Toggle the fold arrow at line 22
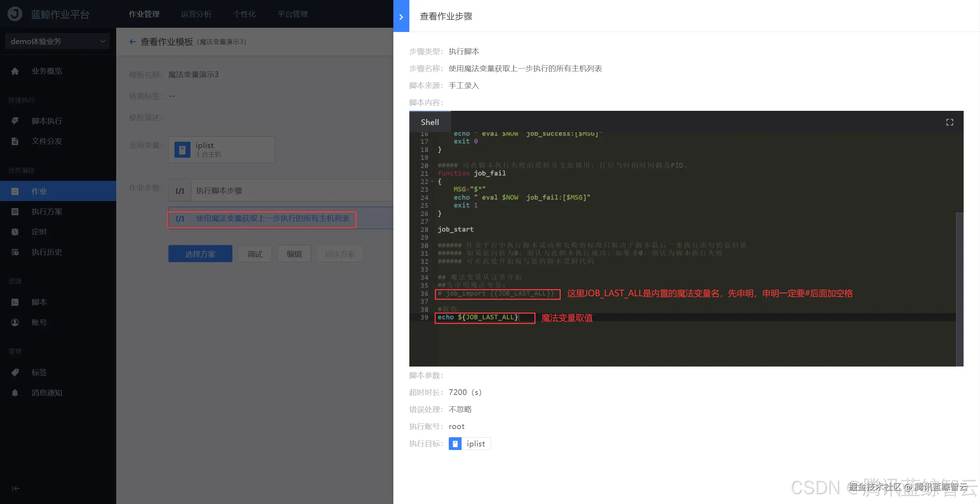This screenshot has height=504, width=980. (432, 181)
